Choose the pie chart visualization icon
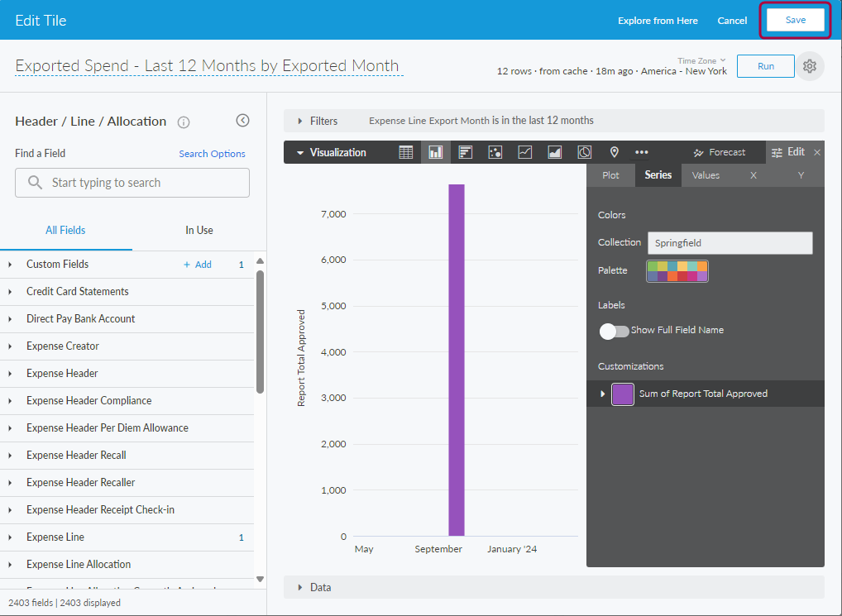 coord(585,152)
